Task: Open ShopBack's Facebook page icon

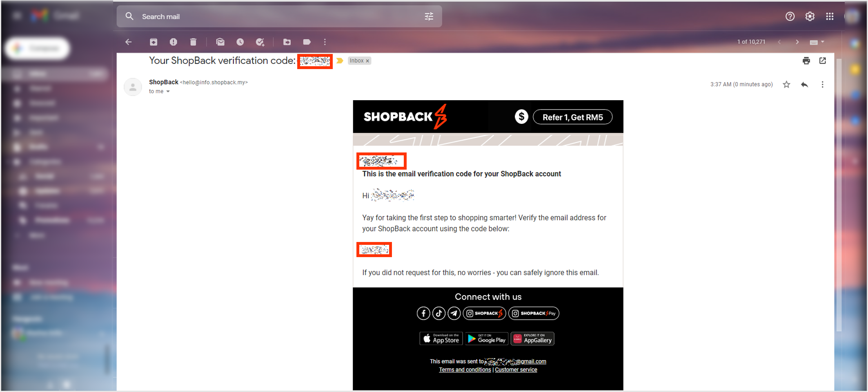Action: tap(423, 314)
